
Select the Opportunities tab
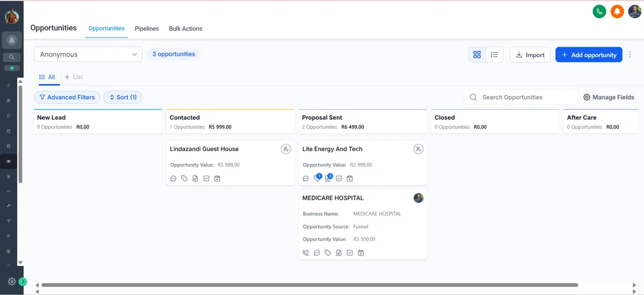(x=106, y=28)
